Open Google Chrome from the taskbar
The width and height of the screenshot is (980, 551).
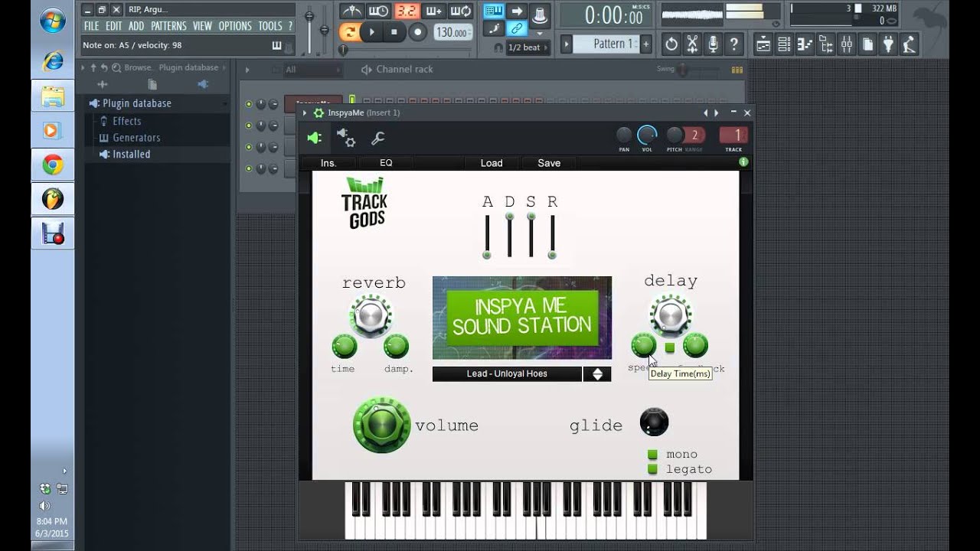53,165
